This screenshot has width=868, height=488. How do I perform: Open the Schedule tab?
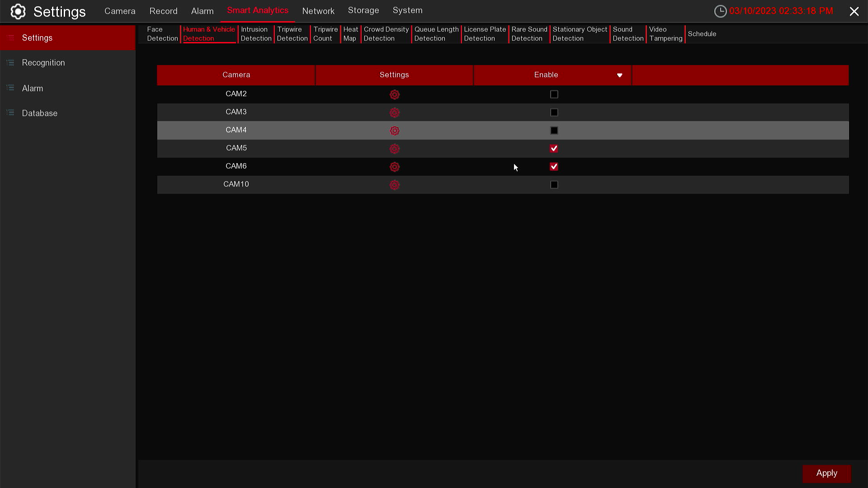click(x=702, y=34)
